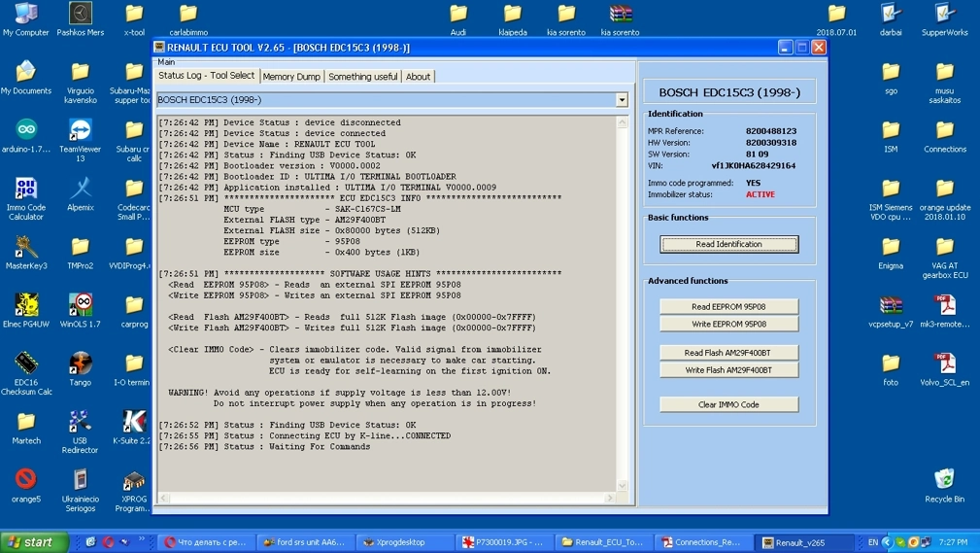Open the Main menu
The height and width of the screenshot is (553, 980).
[x=166, y=62]
